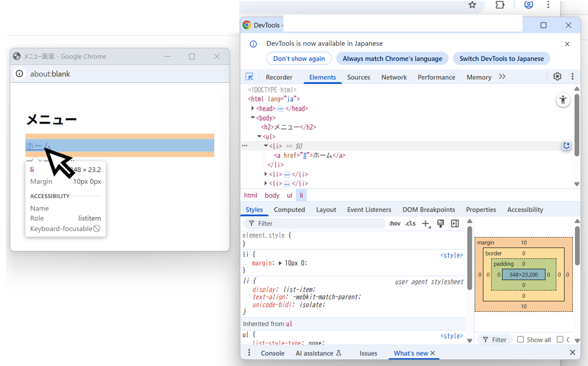Open the Computed styles tab

(x=289, y=210)
